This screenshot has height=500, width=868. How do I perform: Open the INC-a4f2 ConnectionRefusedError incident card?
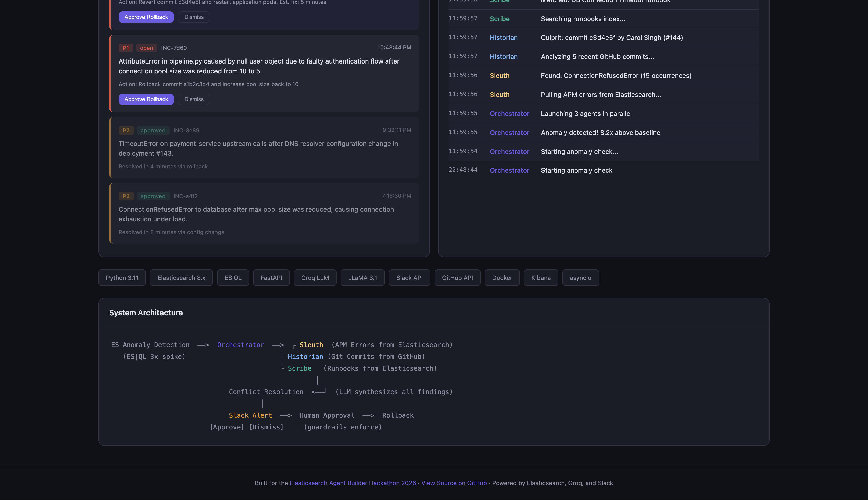[264, 214]
